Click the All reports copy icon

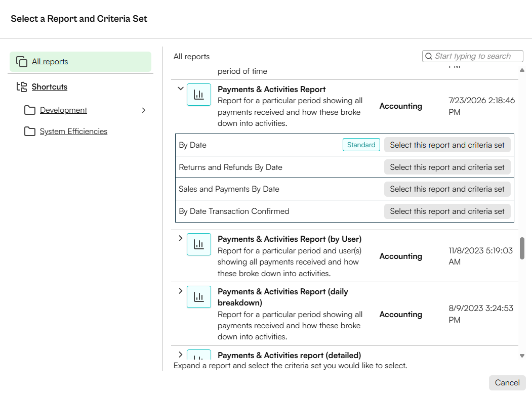point(22,62)
